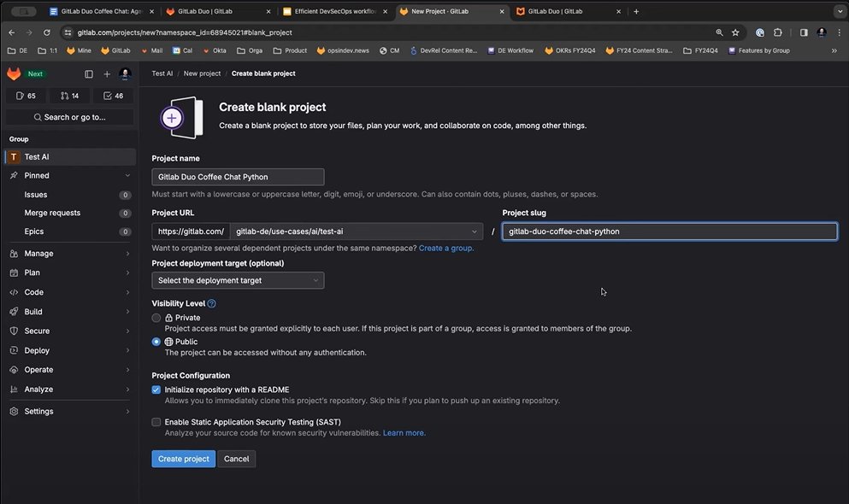
Task: Open the browser side panel icon
Action: coord(804,32)
